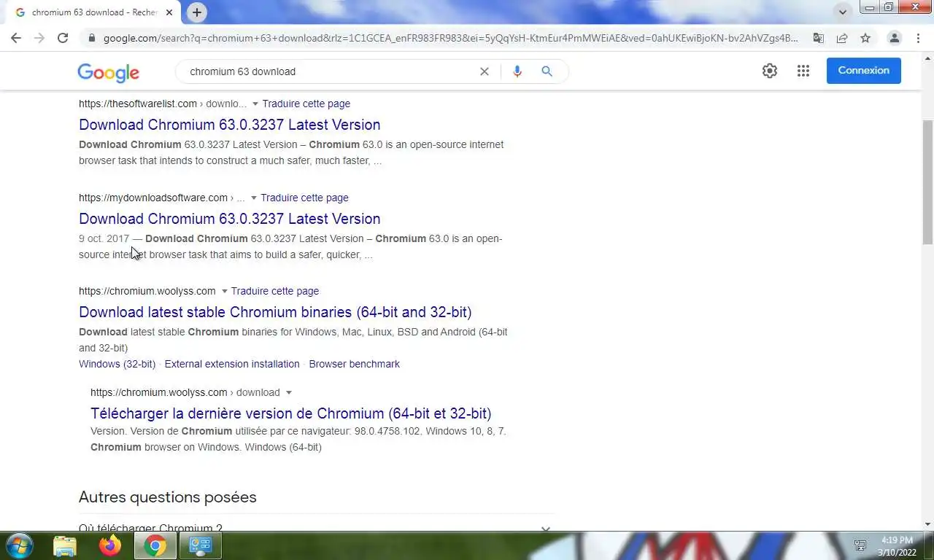Open mydownloadsoftware Download Chromium 63.0.3237 result
934x560 pixels.
point(230,219)
